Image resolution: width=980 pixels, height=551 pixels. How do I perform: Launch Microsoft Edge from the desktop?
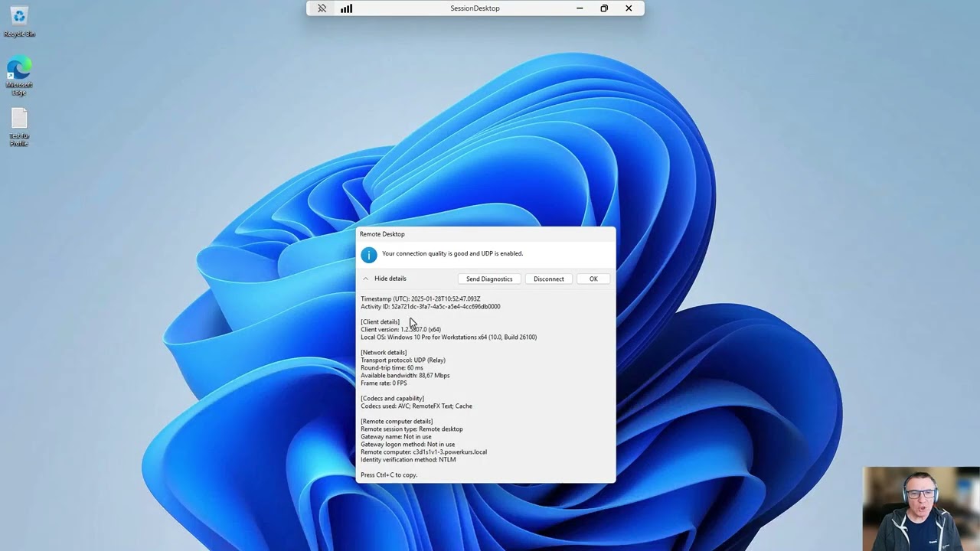[x=19, y=76]
